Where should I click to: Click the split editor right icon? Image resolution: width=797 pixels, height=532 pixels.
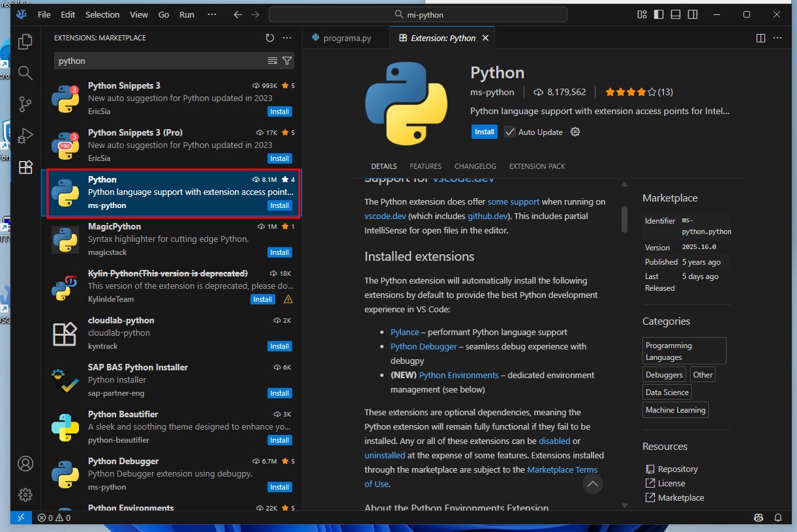point(760,38)
